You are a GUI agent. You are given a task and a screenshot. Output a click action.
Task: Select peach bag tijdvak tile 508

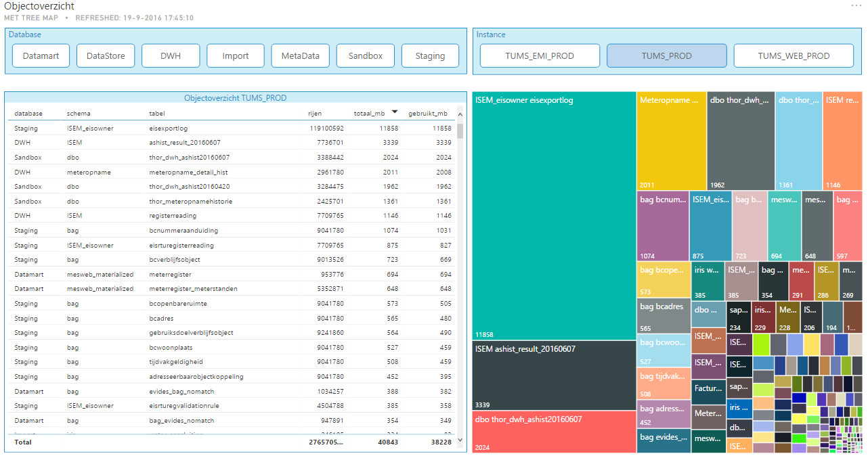pos(664,383)
